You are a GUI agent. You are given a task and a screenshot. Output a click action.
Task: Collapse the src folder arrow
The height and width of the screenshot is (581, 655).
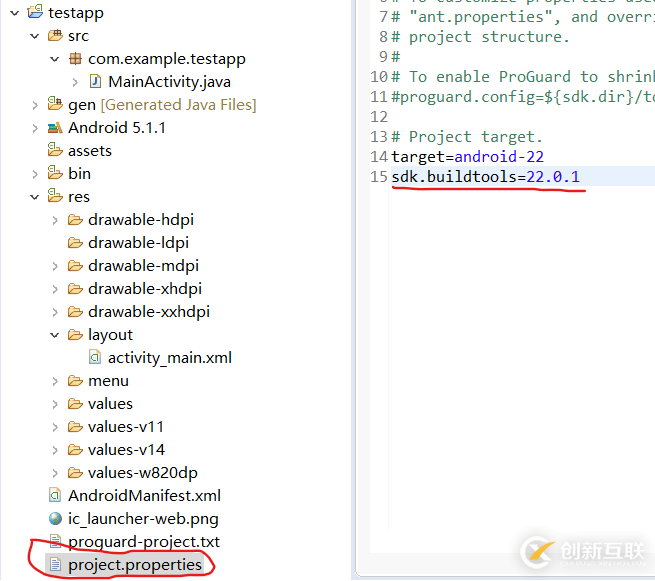tap(35, 36)
